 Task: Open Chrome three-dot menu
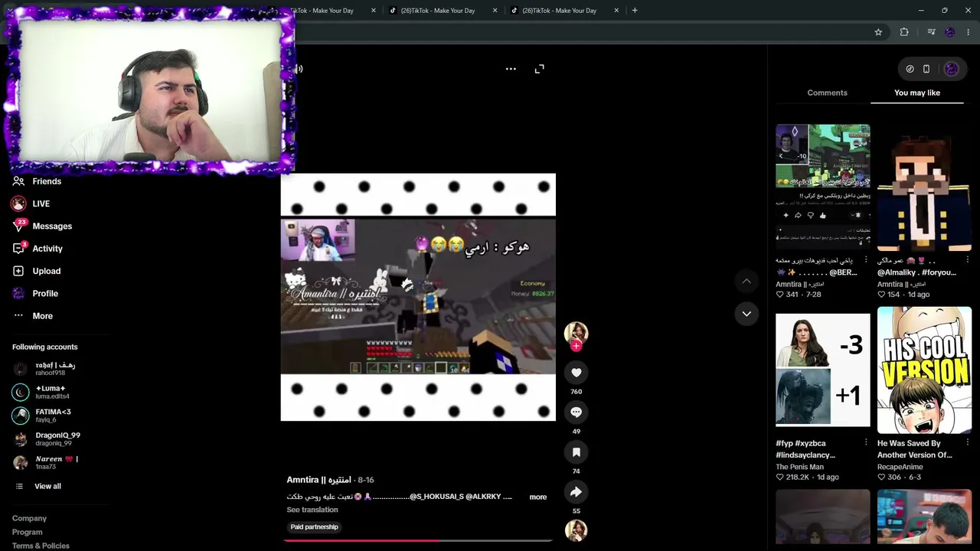coord(969,32)
